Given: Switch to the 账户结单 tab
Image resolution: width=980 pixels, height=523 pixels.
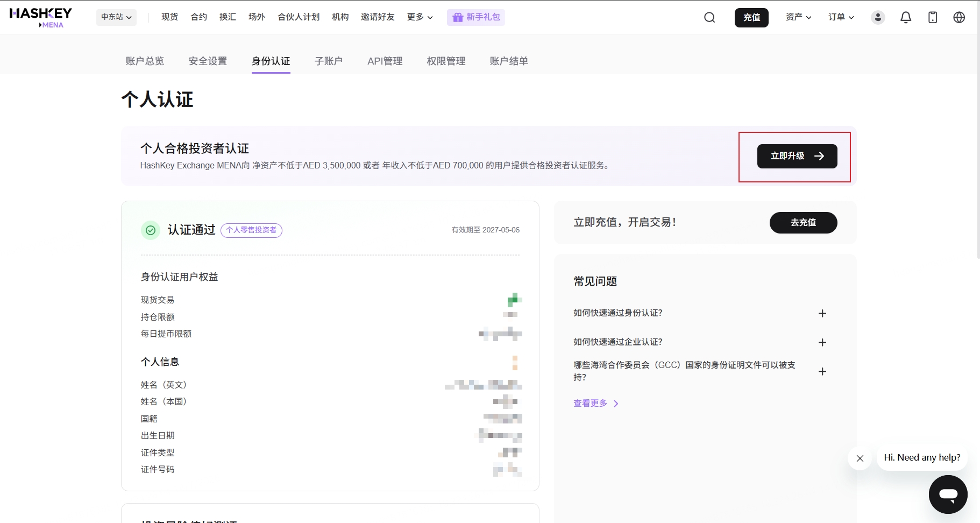Looking at the screenshot, I should (509, 61).
